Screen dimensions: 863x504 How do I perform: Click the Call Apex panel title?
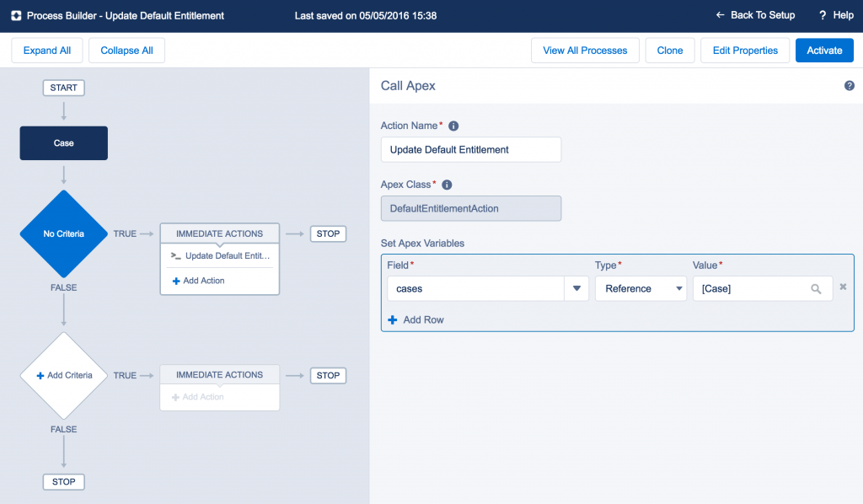[408, 86]
